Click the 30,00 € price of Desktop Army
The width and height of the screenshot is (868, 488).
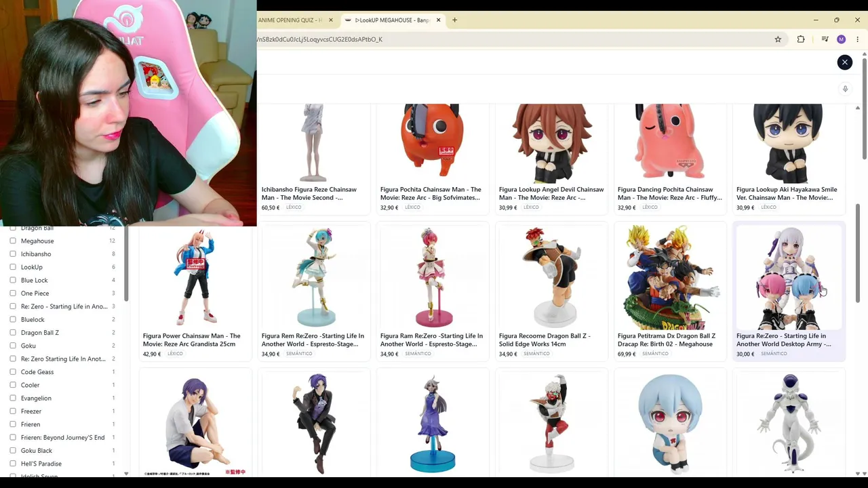pyautogui.click(x=745, y=354)
